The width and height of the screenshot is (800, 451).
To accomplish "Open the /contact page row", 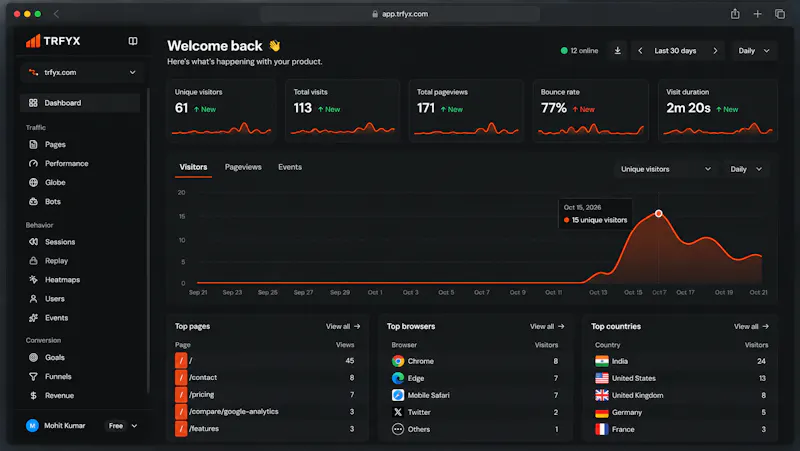I will point(265,378).
